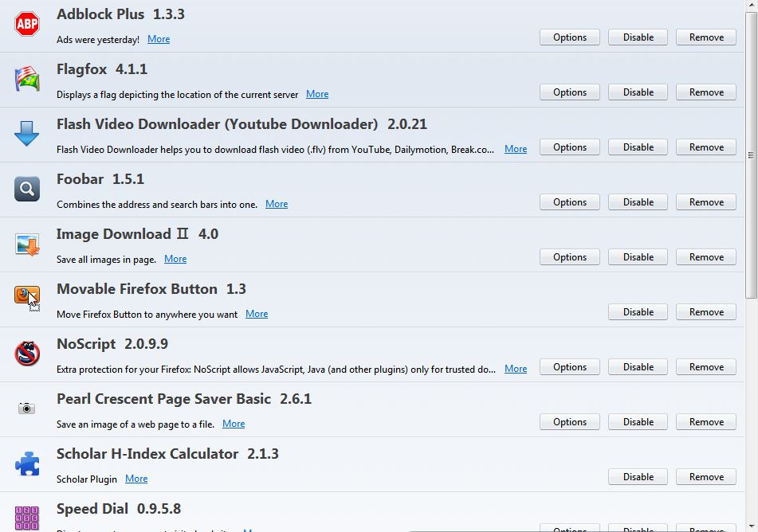758x532 pixels.
Task: Click the Flash Video Downloader arrow icon
Action: point(26,133)
